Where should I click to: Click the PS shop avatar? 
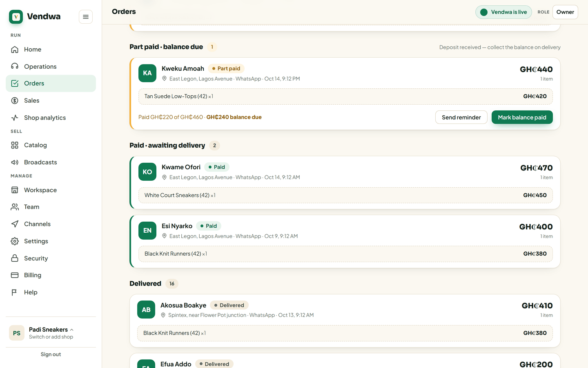(x=17, y=333)
